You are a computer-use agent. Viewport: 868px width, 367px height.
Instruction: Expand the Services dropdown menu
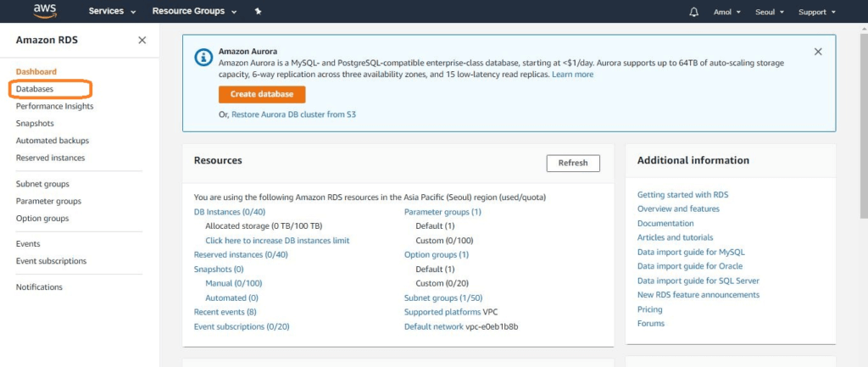click(112, 11)
